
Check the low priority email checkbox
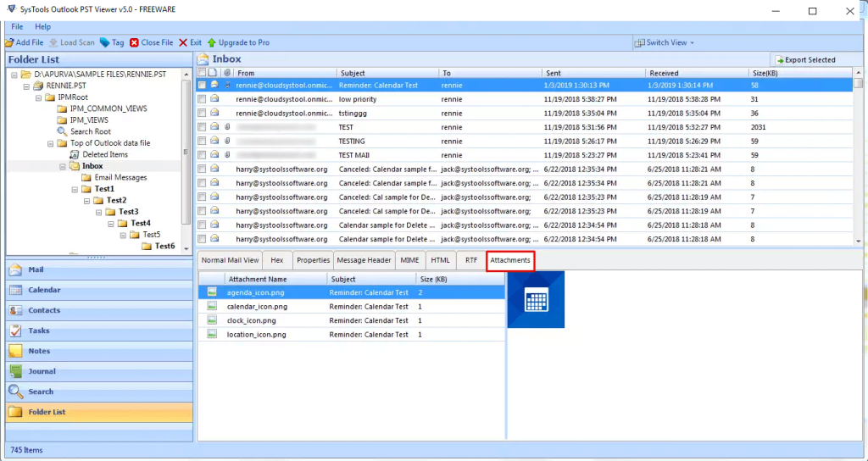coord(202,99)
